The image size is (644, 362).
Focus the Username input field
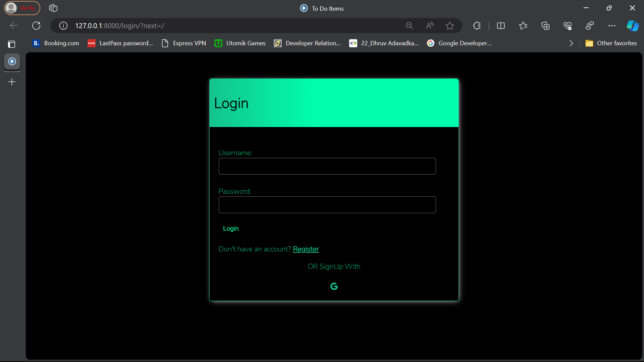coord(327,166)
